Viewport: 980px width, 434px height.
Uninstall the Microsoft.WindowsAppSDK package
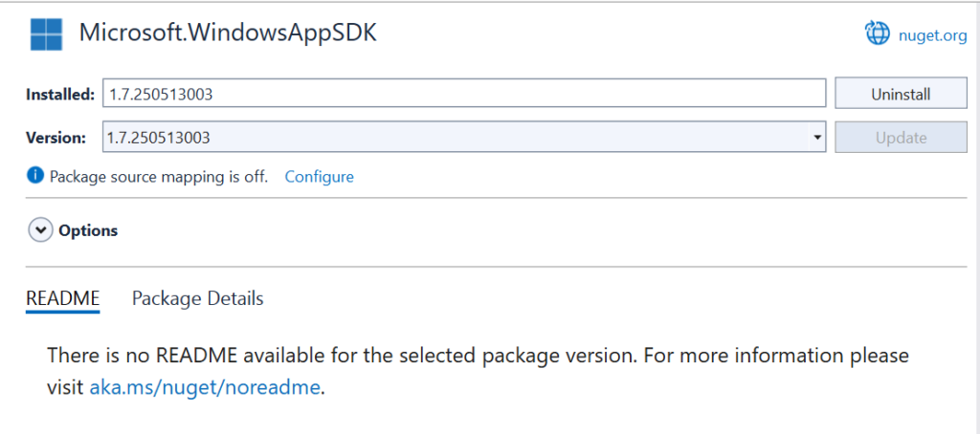tap(901, 94)
